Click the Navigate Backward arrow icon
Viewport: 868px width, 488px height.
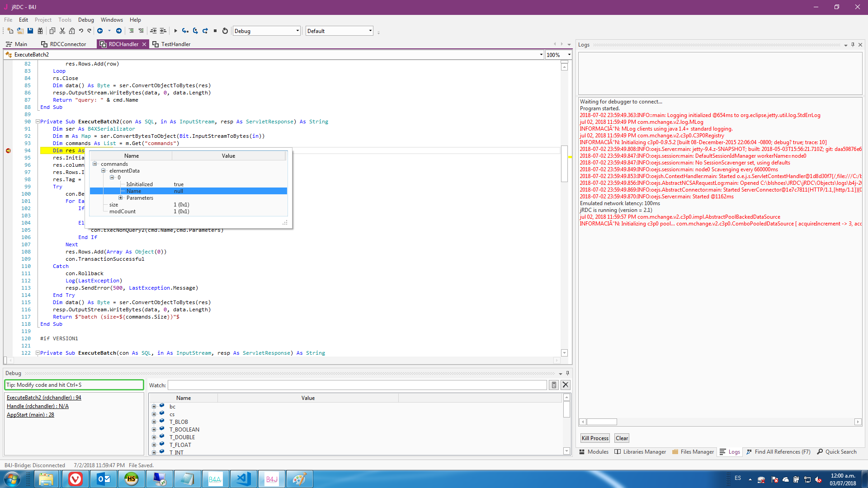pyautogui.click(x=100, y=31)
